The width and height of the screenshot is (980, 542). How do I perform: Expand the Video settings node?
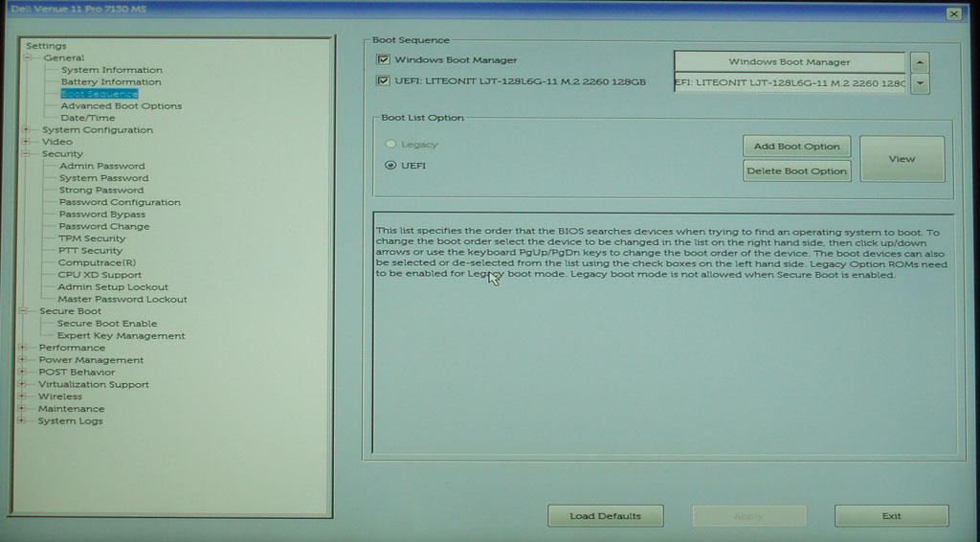(27, 142)
